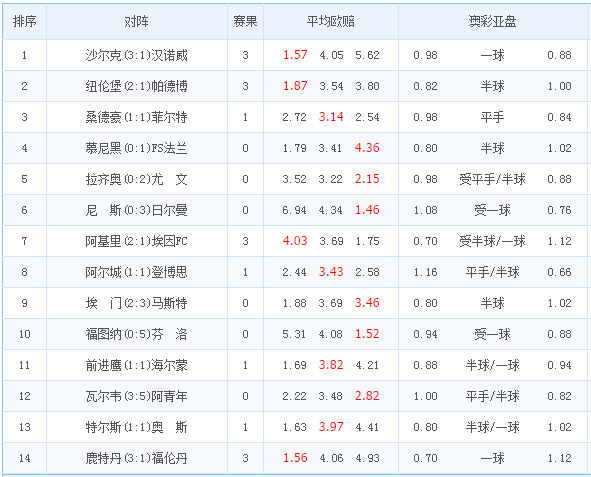This screenshot has height=477, width=591.
Task: Select match 前进鹰 (1:1) 海尔蒙
Action: (x=136, y=365)
